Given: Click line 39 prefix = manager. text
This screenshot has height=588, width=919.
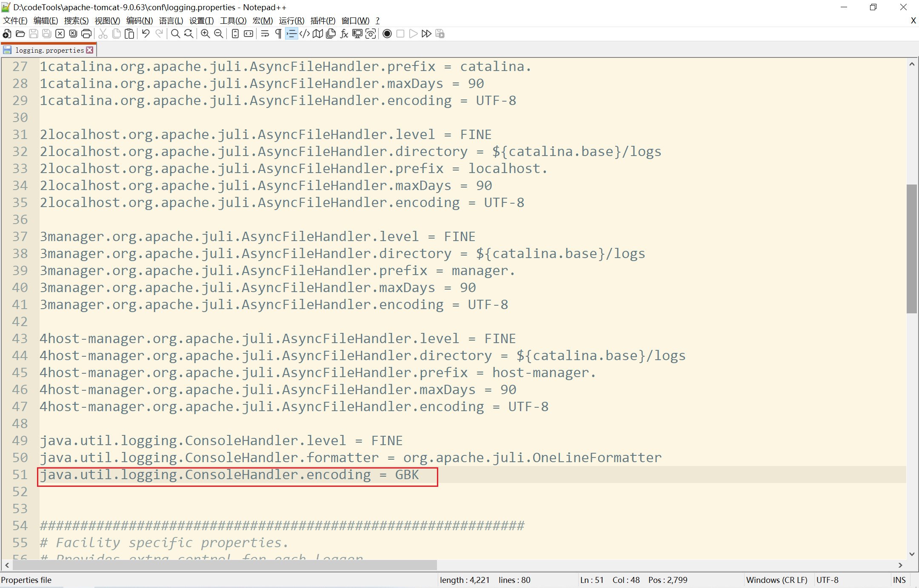Looking at the screenshot, I should point(277,271).
